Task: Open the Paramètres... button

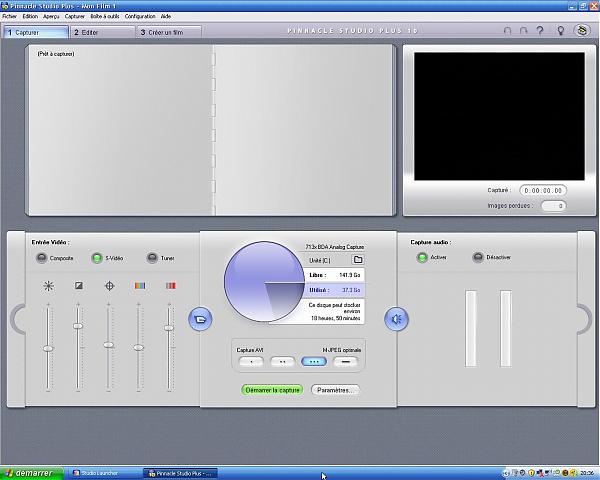Action: (335, 390)
